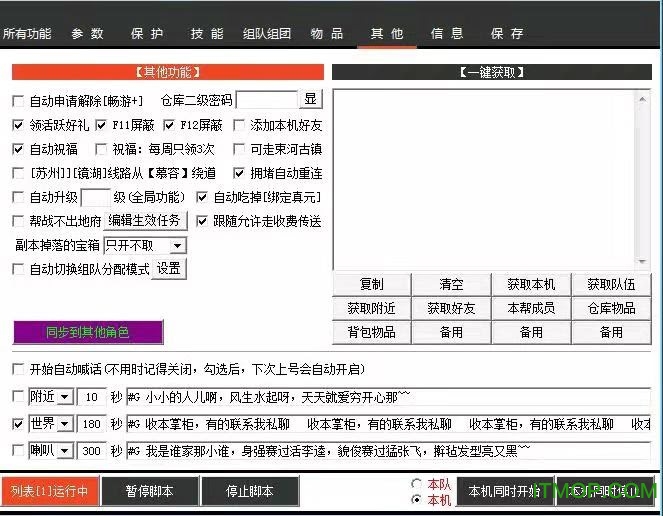Image resolution: width=663 pixels, height=516 pixels.
Task: Toggle 跟随允许走收费传送 checkbox
Action: 202,221
